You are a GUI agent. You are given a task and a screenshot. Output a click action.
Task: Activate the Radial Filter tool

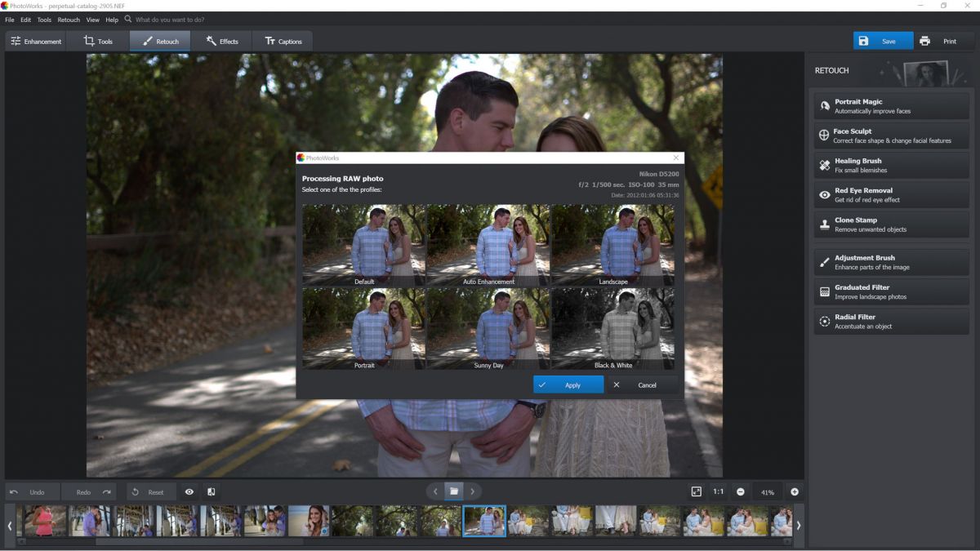pos(890,320)
